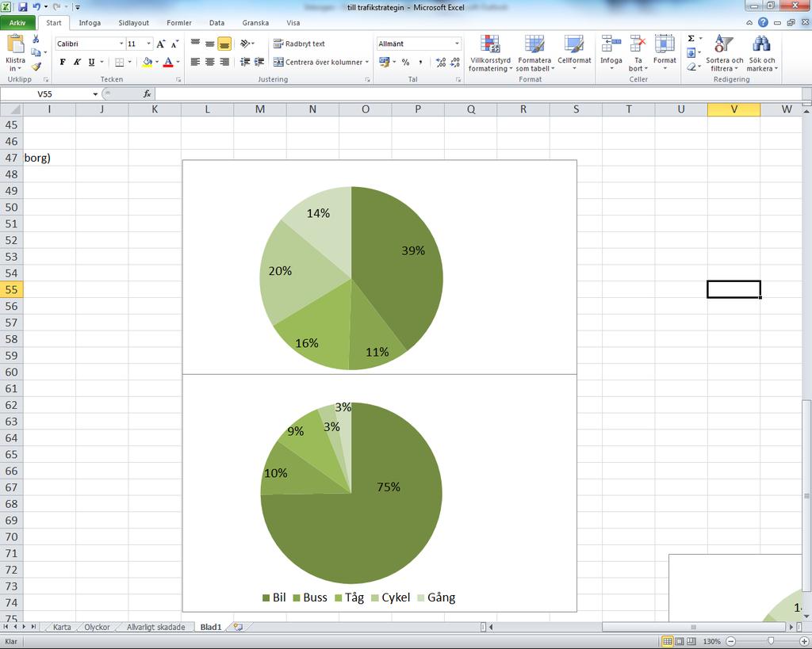Open Sortera och filtrera dropdown
This screenshot has height=649, width=812.
point(724,53)
